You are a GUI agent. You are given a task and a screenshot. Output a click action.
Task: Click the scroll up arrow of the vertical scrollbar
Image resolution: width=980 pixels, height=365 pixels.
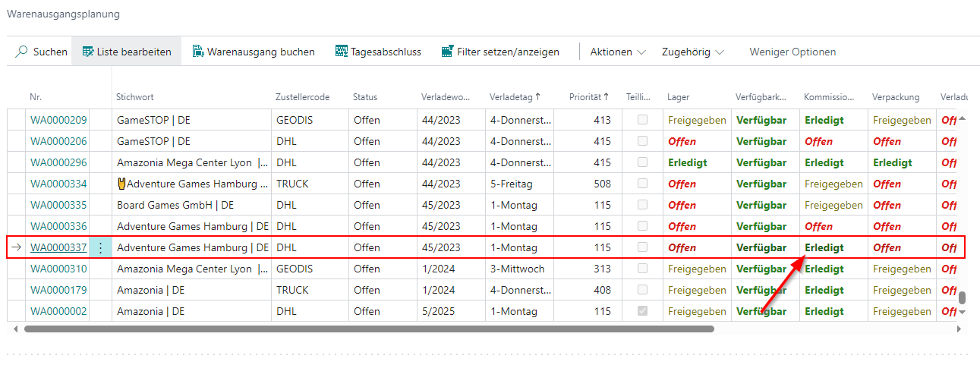963,120
